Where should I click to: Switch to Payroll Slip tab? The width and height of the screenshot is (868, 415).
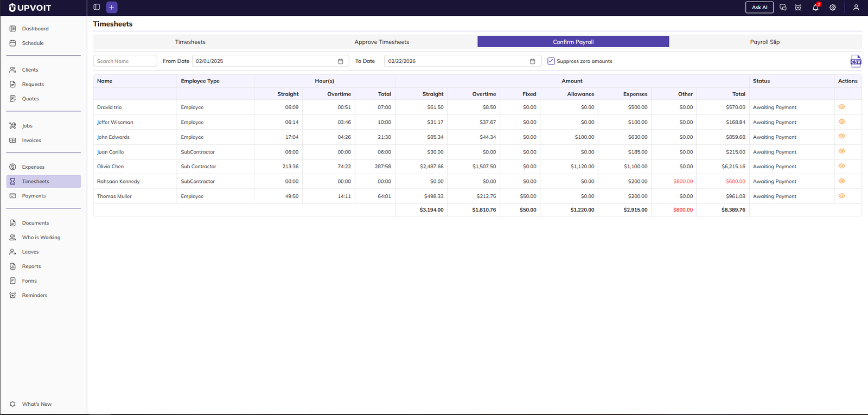point(765,42)
